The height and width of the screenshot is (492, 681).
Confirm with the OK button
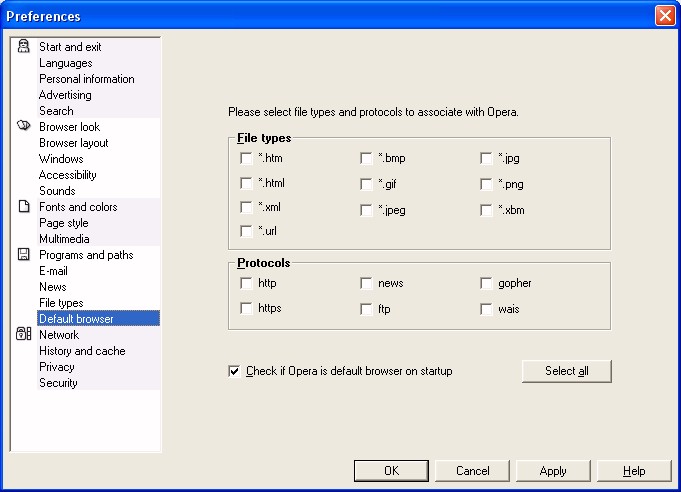coord(391,471)
